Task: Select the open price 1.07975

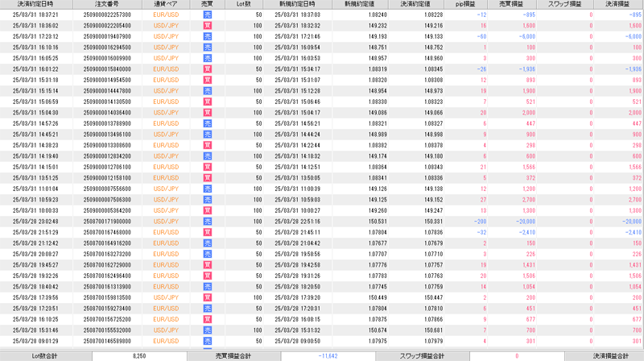Action: [378, 342]
